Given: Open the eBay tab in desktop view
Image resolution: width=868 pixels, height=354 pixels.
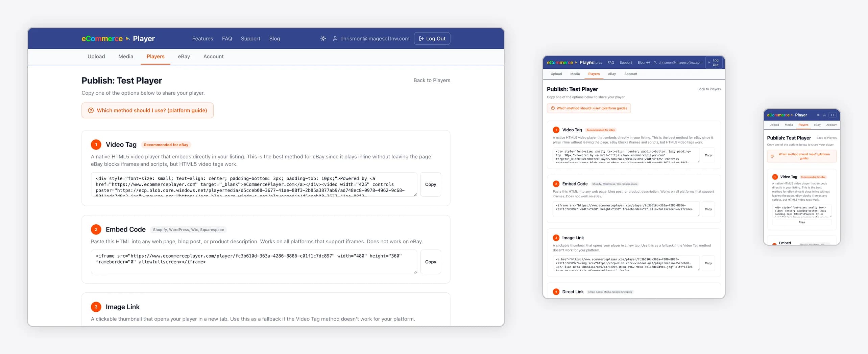Looking at the screenshot, I should point(184,57).
